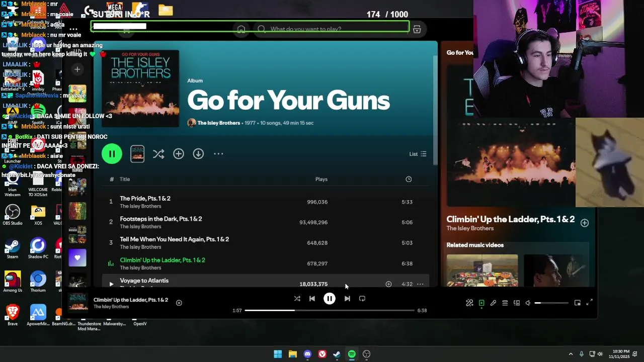The width and height of the screenshot is (644, 362).
Task: Open ApowerMirror desktop shortcut
Action: [38, 315]
